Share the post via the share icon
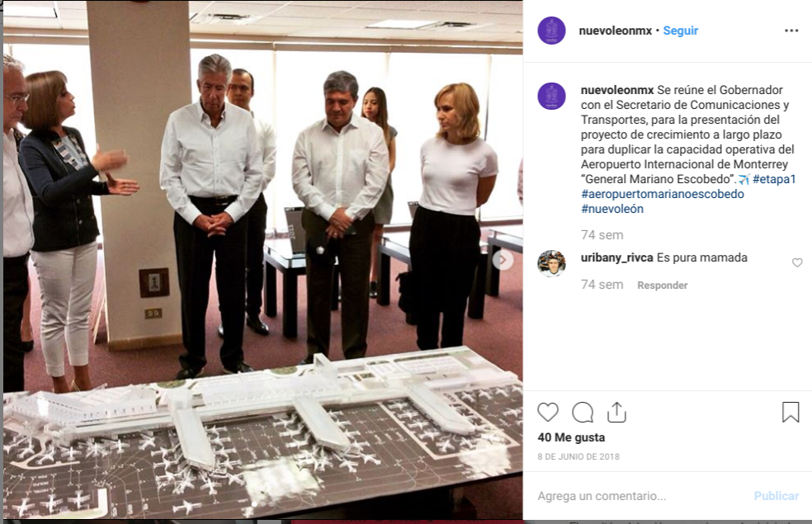812x524 pixels. (616, 412)
